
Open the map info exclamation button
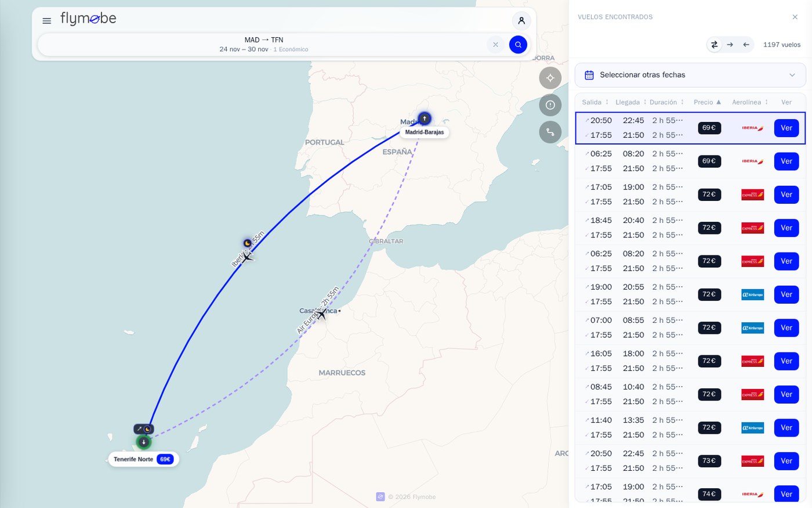click(x=550, y=105)
